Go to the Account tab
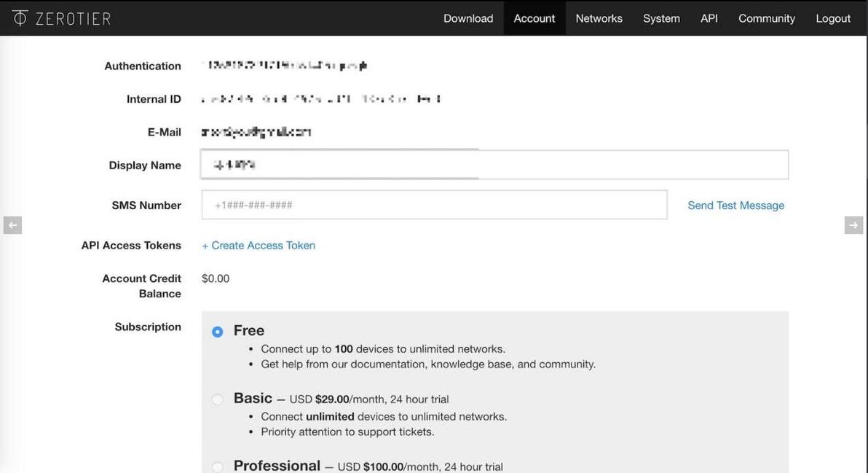Screen dimensions: 868x473 534,18
